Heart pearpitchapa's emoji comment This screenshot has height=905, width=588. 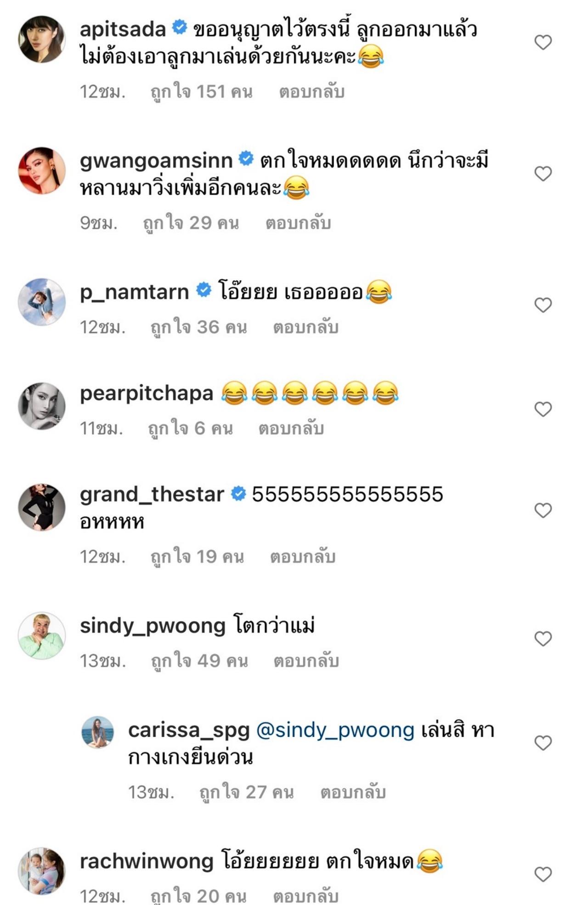tap(543, 409)
